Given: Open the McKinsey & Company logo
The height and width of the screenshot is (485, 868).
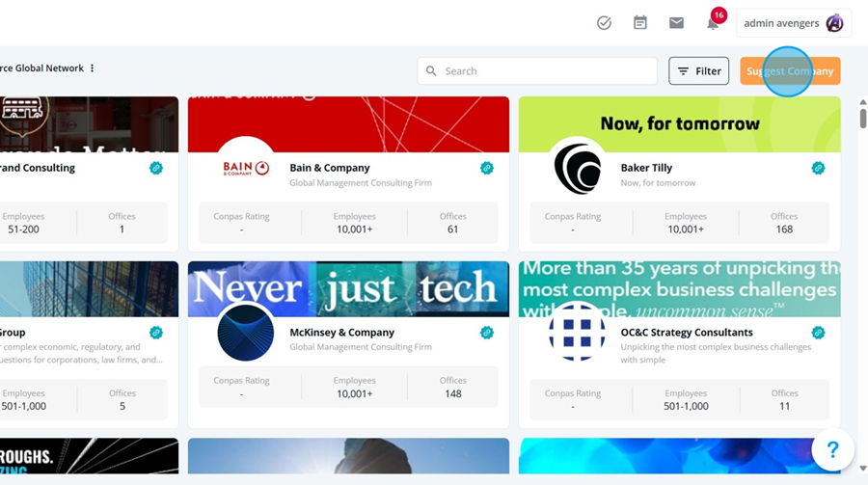Looking at the screenshot, I should coord(246,333).
